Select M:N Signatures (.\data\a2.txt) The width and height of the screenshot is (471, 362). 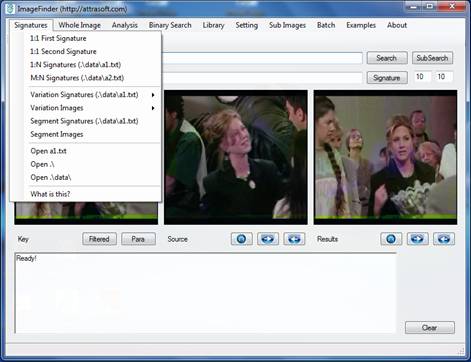coord(86,78)
